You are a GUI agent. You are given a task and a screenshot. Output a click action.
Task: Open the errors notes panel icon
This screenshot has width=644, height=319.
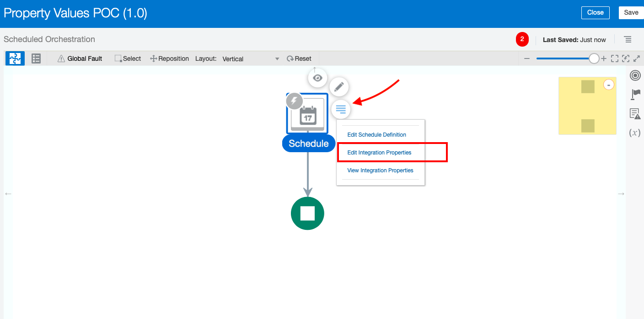[x=635, y=114]
